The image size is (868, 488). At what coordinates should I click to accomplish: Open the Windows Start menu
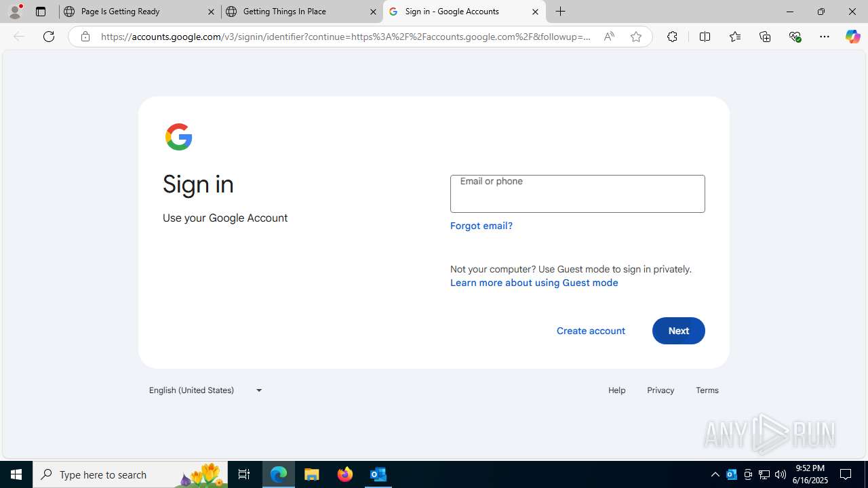[16, 474]
